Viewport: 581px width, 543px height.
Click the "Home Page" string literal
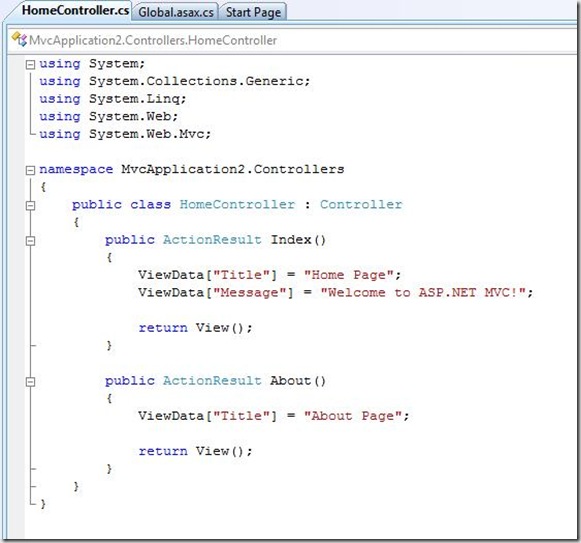coord(349,275)
